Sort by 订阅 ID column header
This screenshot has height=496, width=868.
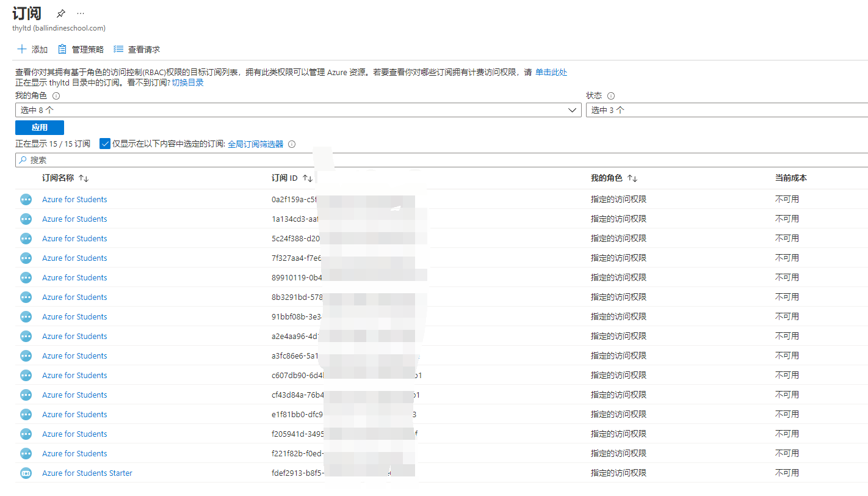pos(292,178)
